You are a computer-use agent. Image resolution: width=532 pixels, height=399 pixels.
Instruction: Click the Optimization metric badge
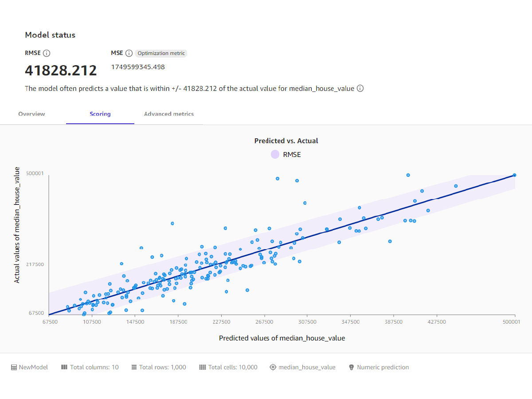161,53
